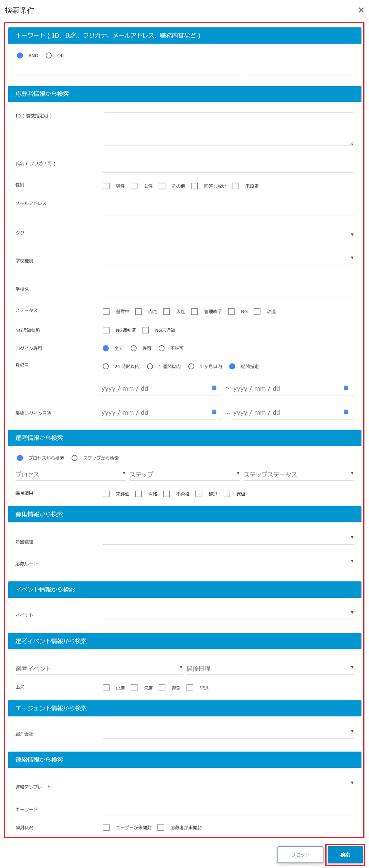This screenshot has width=369, height=868.
Task: Enable the NG通知済 checkbox
Action: click(106, 330)
